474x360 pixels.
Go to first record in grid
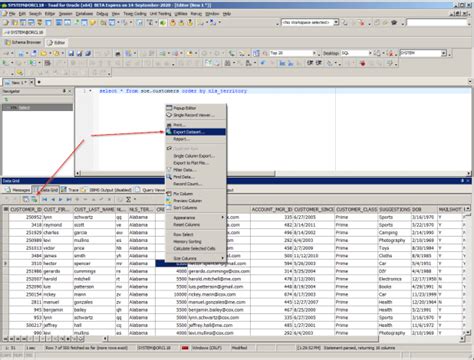click(44, 199)
